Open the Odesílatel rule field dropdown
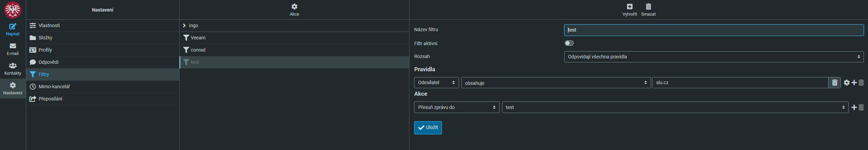This screenshot has height=150, width=868. (x=436, y=82)
